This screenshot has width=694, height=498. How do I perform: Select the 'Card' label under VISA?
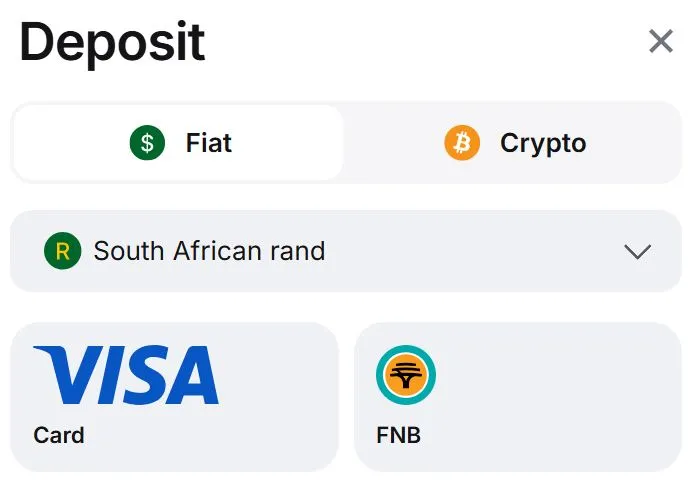pyautogui.click(x=59, y=435)
